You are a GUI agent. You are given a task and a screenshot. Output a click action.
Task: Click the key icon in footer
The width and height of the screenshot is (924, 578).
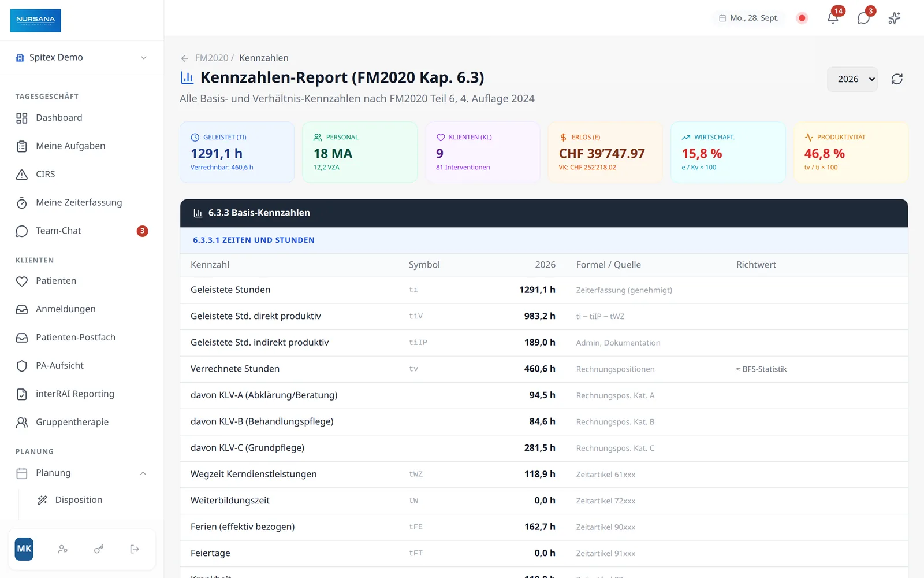point(99,549)
